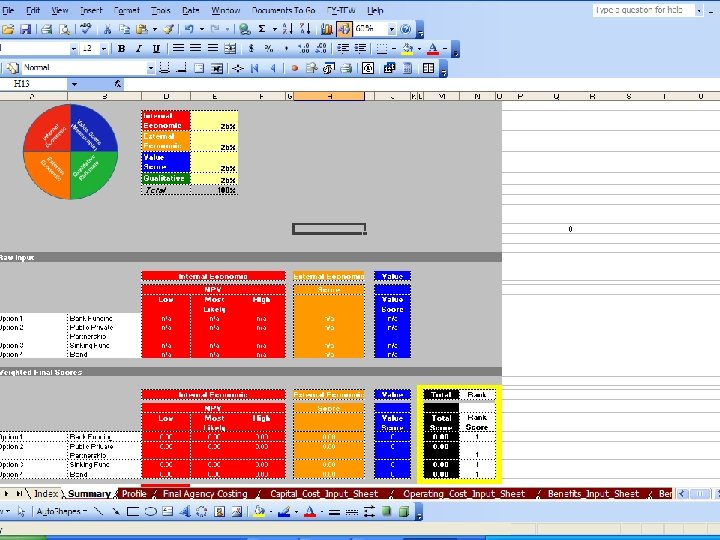Toggle Underline formatting
Screen dimensions: 720x540
click(x=156, y=49)
